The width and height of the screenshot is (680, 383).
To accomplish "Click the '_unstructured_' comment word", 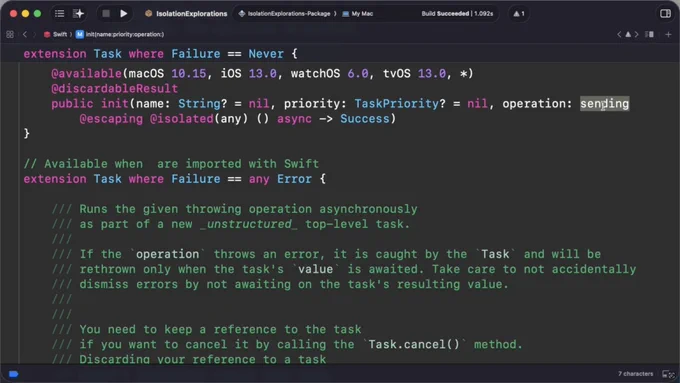I will (249, 224).
